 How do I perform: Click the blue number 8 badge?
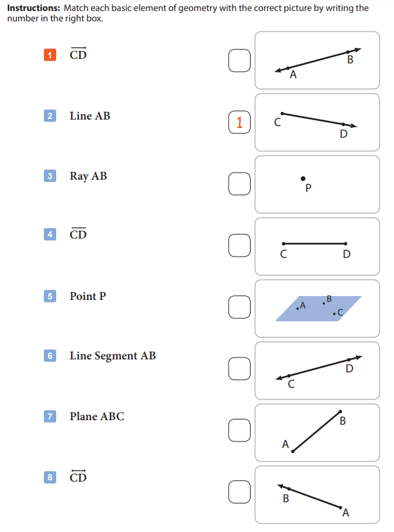click(x=50, y=477)
